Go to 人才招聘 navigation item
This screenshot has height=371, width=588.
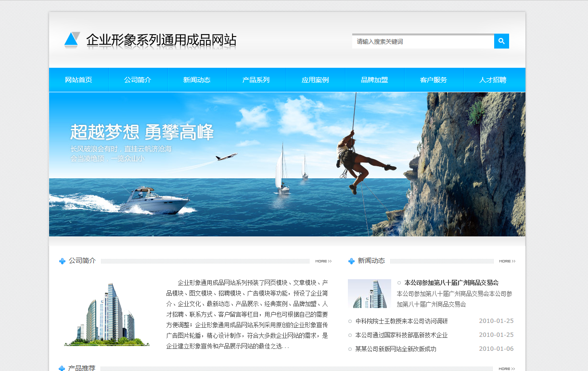point(493,80)
